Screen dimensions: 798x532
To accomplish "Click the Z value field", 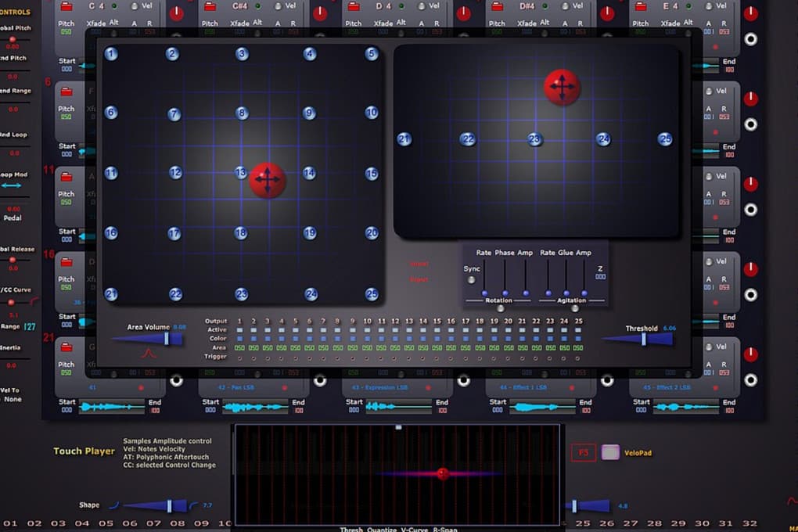I will (x=601, y=277).
